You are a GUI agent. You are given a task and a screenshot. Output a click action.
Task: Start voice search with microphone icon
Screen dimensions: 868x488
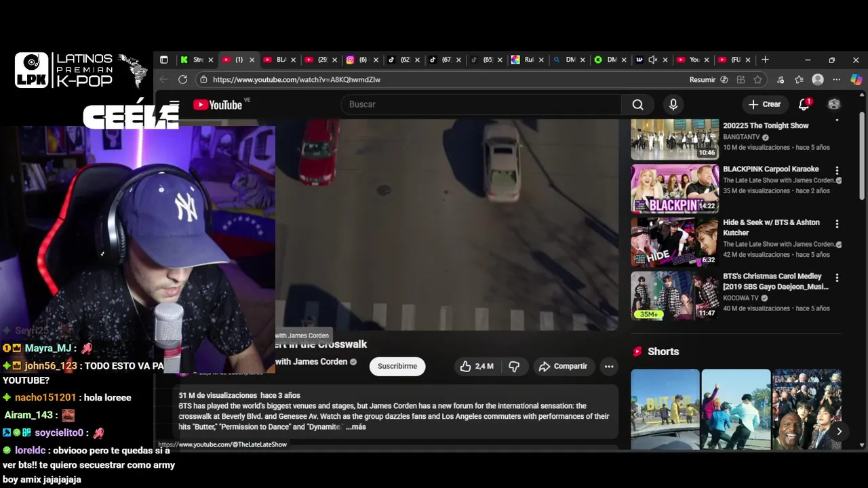click(x=673, y=104)
